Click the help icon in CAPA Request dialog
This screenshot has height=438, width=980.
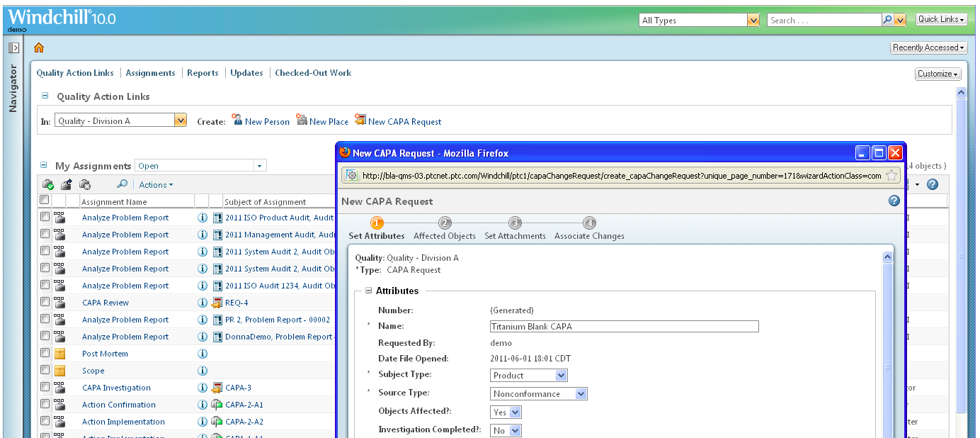tap(894, 201)
